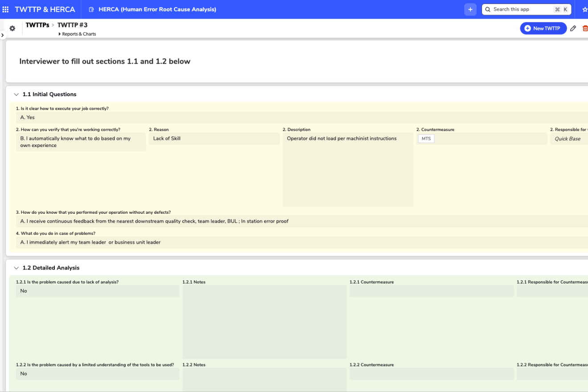Click the Lack of Skill reason field

(x=214, y=139)
